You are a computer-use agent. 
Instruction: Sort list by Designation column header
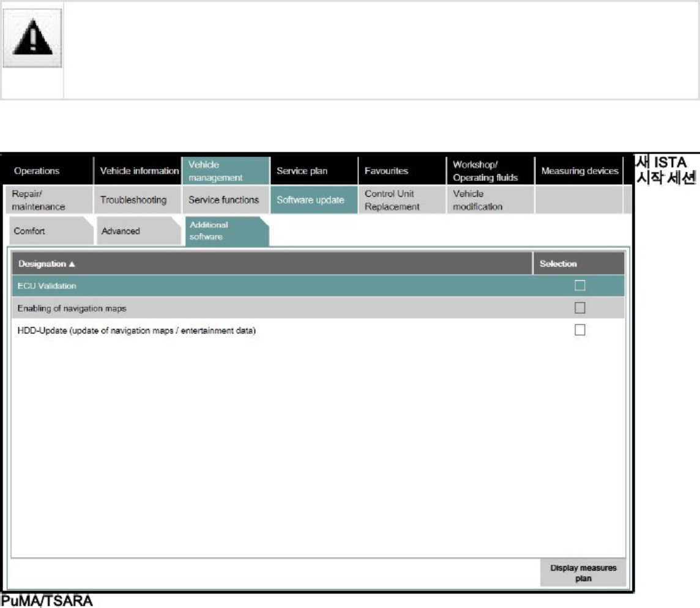272,264
